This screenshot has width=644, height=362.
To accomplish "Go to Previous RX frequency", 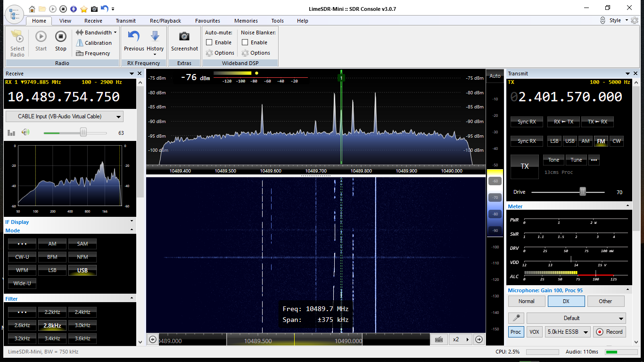I will pos(134,41).
